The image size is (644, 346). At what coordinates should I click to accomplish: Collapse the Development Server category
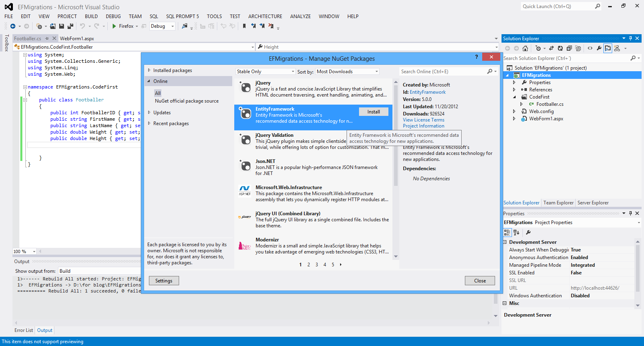point(505,242)
